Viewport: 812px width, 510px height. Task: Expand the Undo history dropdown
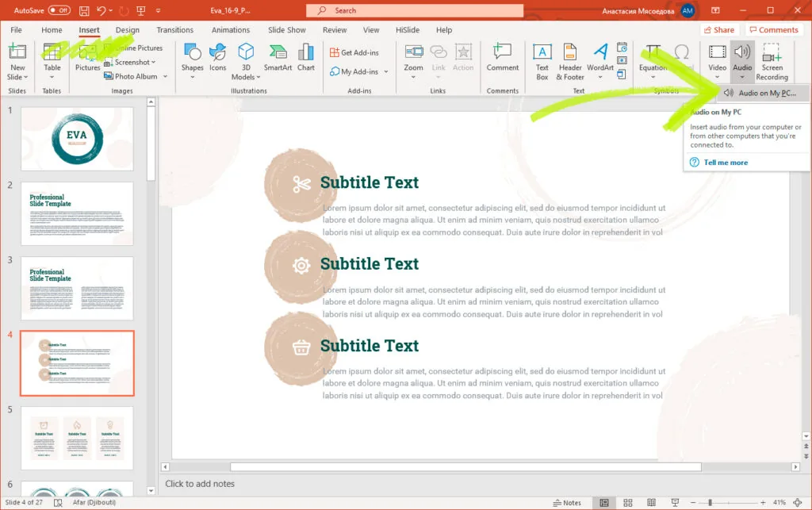pos(111,10)
